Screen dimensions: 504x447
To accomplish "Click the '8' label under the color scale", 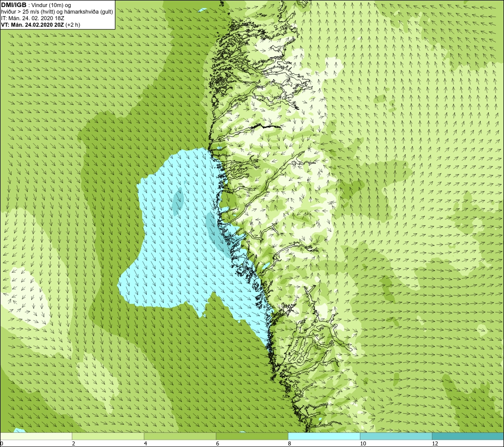I will coord(290,444).
